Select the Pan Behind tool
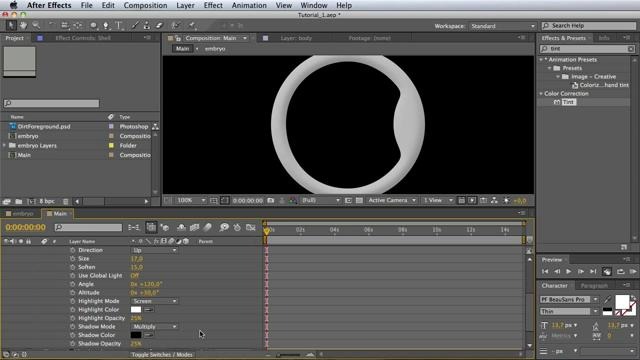This screenshot has width=640, height=360. pyautogui.click(x=78, y=25)
